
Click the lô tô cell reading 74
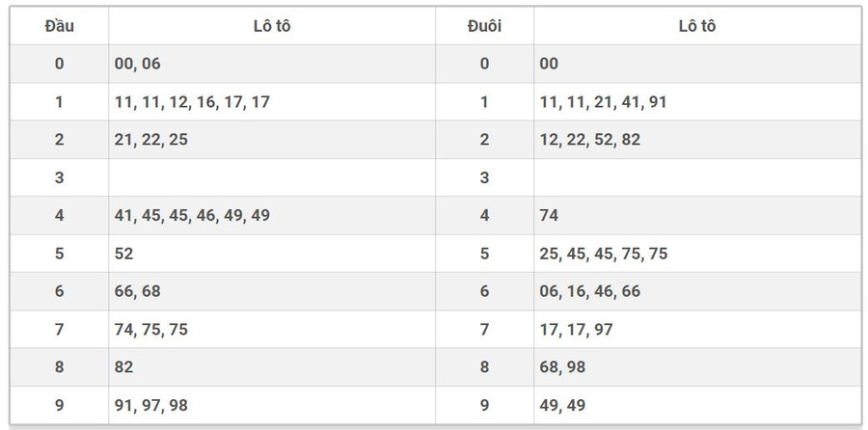tap(549, 216)
